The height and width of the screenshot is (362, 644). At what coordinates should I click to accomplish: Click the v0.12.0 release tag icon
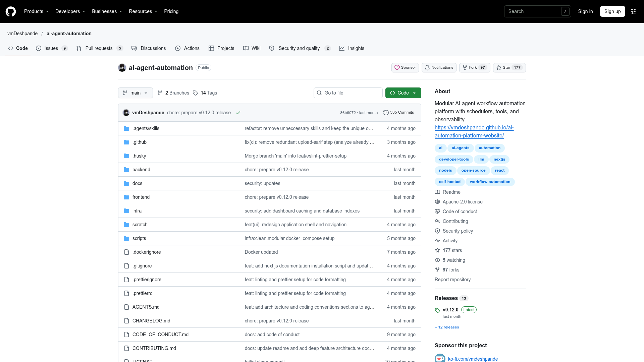pos(437,310)
